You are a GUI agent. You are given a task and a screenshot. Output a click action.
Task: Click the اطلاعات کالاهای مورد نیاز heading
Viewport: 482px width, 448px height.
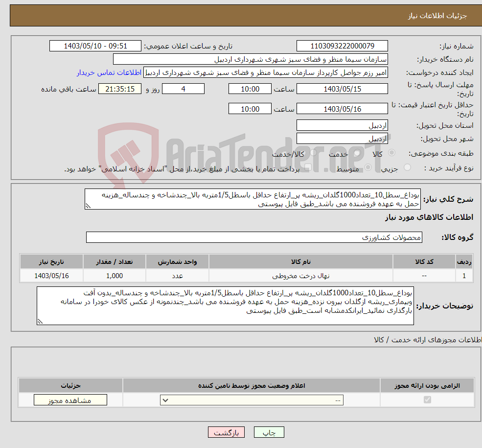point(429,217)
